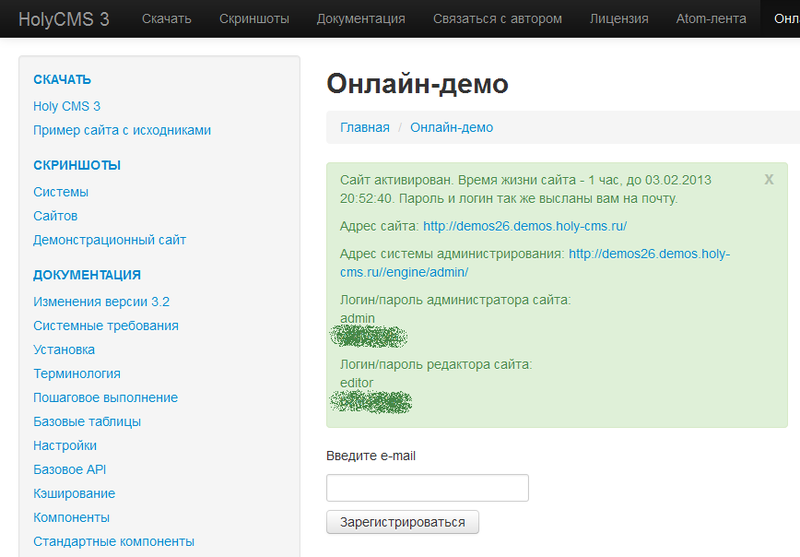Screen dimensions: 800x557
Task: Open Изменения версии 3.2 documentation link
Action: tap(101, 301)
